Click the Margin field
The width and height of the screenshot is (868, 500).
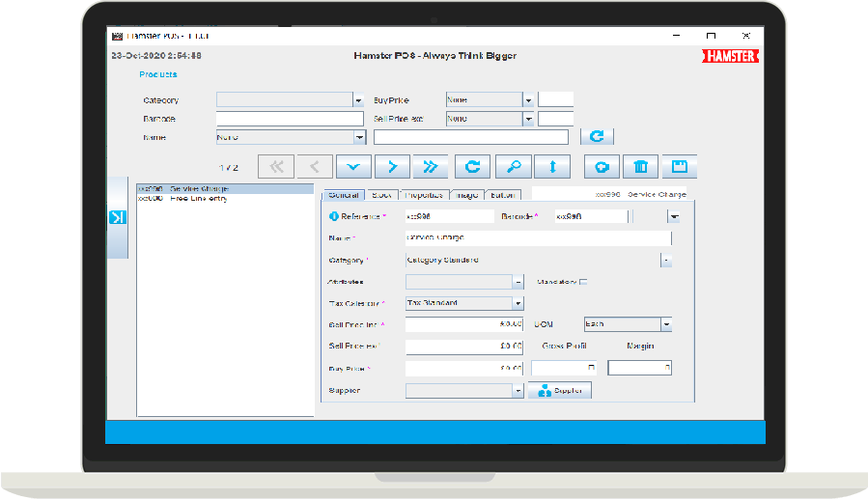pos(639,368)
